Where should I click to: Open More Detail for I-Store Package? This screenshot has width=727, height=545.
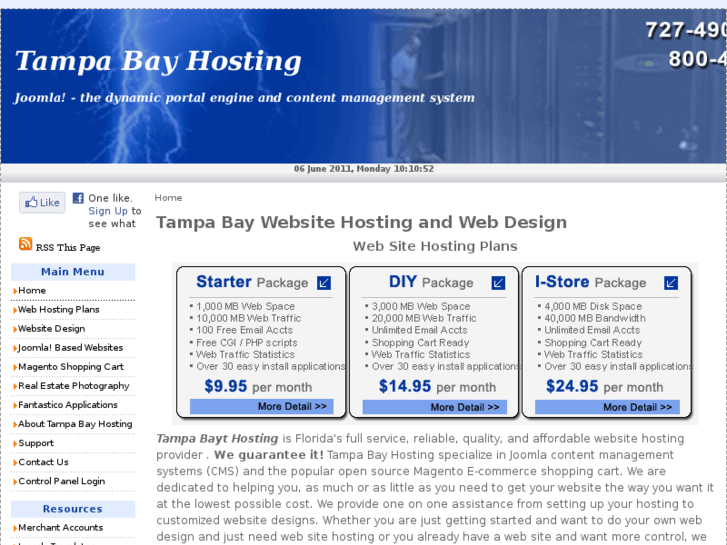(607, 407)
